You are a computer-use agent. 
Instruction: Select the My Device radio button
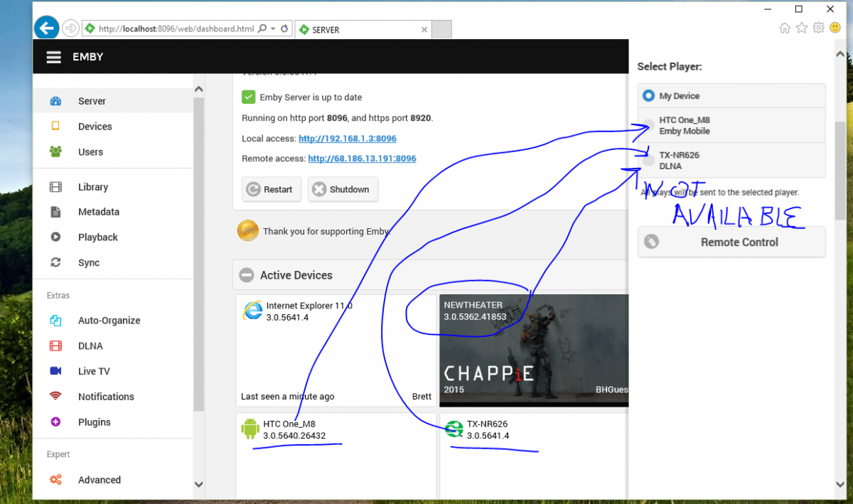[648, 96]
